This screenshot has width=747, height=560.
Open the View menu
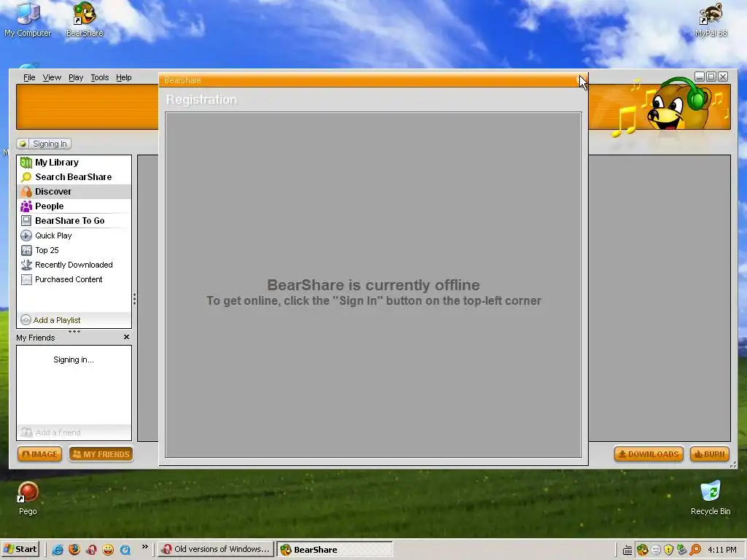52,77
